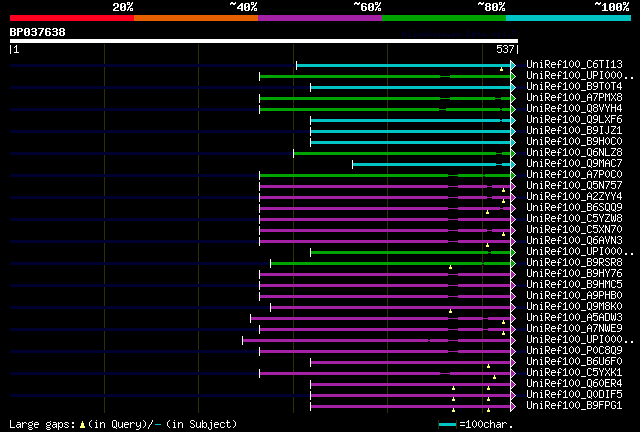Open hit UniRef100_A7PMX8
The width and height of the screenshot is (640, 432).
(x=574, y=98)
